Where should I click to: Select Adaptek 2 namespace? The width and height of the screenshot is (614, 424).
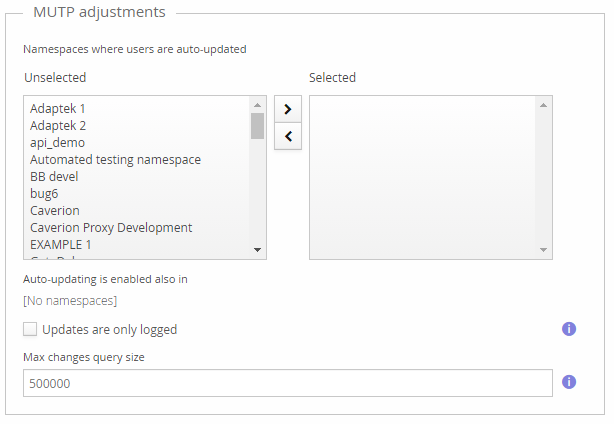(x=61, y=125)
